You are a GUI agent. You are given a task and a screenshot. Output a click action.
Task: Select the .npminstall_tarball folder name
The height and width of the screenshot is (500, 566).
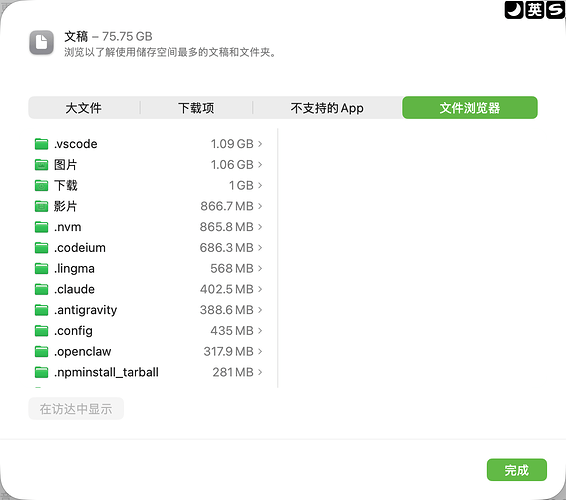(106, 373)
